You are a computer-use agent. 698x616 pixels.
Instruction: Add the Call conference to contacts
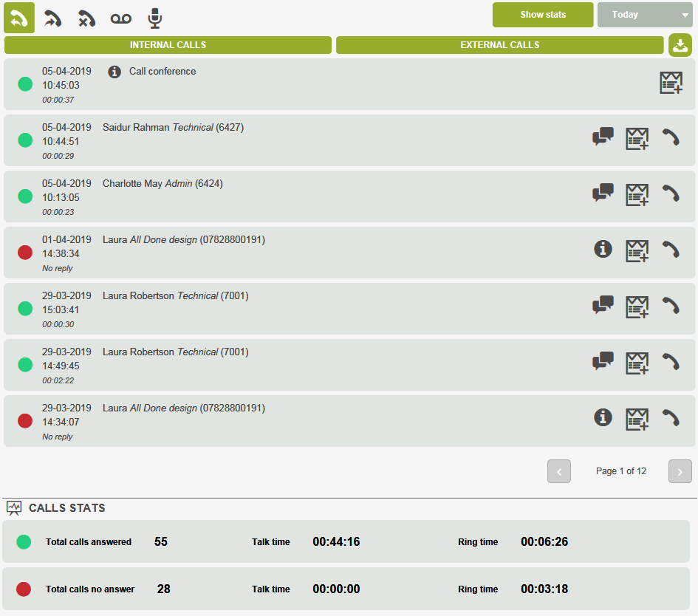(x=671, y=83)
